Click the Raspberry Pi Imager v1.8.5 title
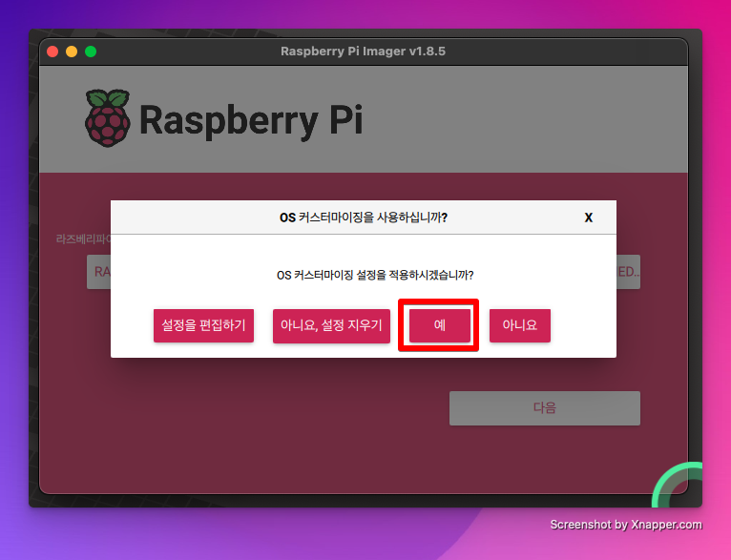 pos(363,52)
